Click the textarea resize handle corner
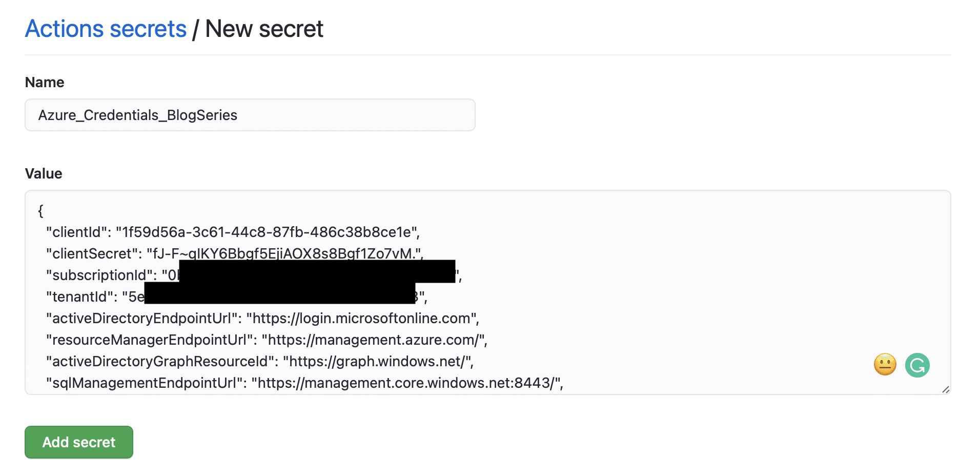This screenshot has width=980, height=475. (x=946, y=390)
